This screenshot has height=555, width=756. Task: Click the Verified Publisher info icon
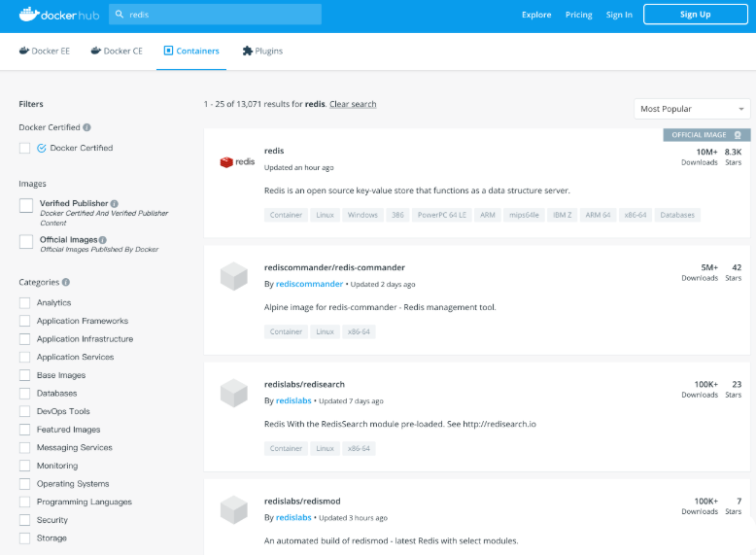pos(115,203)
